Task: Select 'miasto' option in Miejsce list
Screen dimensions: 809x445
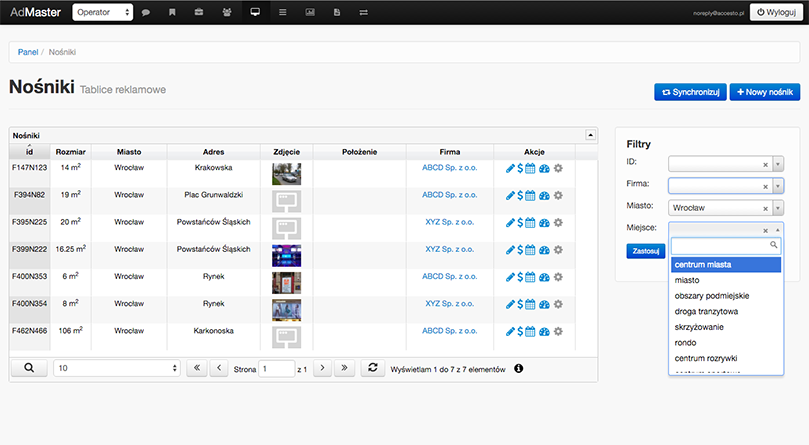Action: 726,280
